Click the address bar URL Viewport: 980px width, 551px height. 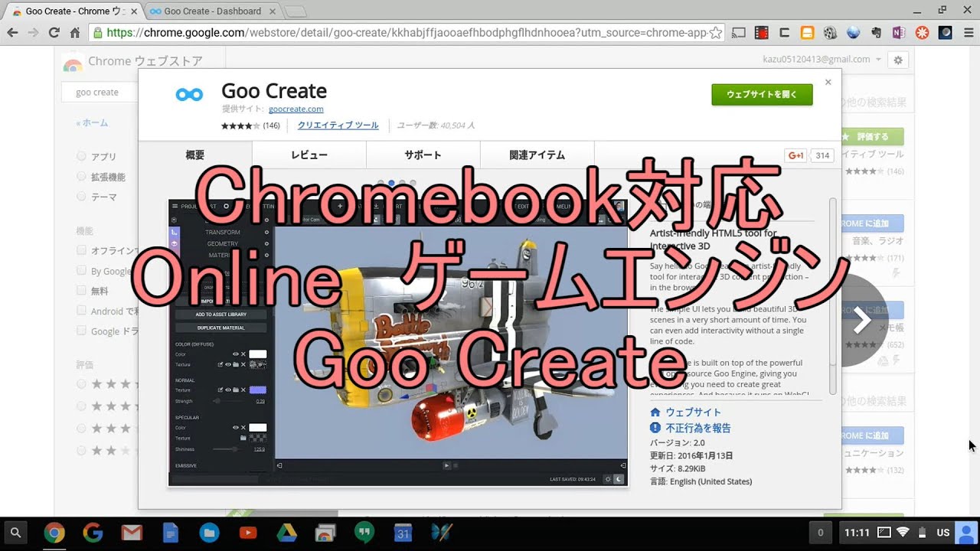tap(407, 33)
